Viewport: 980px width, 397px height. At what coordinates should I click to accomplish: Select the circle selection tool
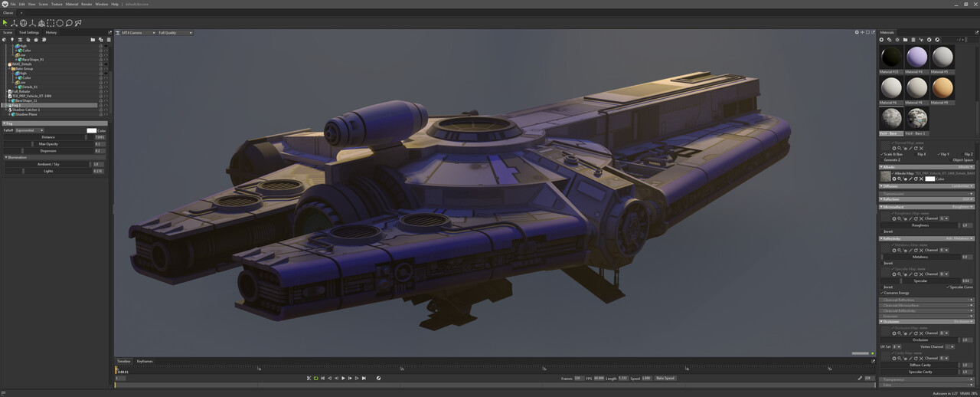[x=60, y=23]
